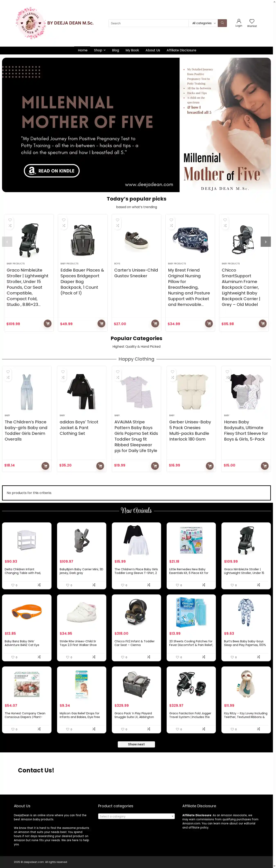
Task: Add Carter's Gustav Sneaker to cart
Action: [155, 324]
